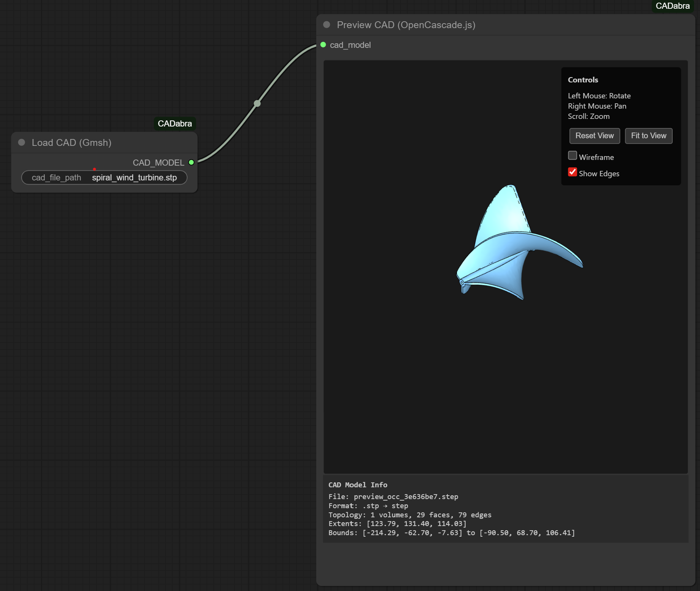Click the cad_model input port
Viewport: 700px width, 591px height.
(323, 45)
